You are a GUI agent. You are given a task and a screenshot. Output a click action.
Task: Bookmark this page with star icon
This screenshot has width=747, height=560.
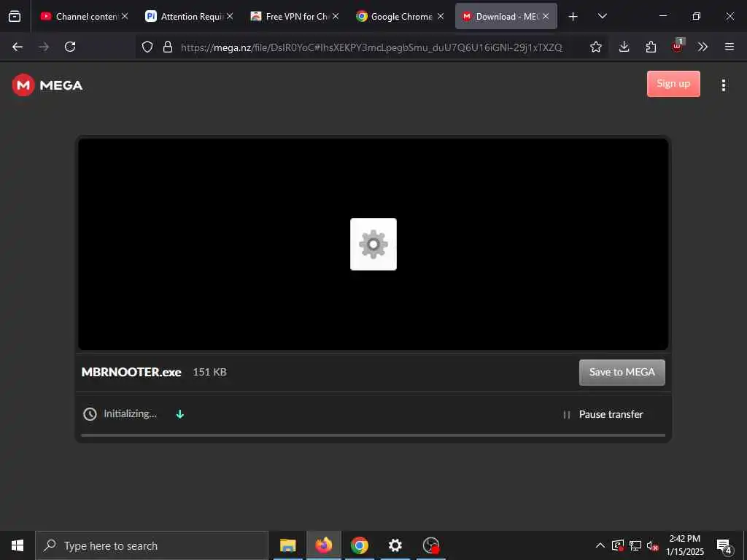click(595, 47)
